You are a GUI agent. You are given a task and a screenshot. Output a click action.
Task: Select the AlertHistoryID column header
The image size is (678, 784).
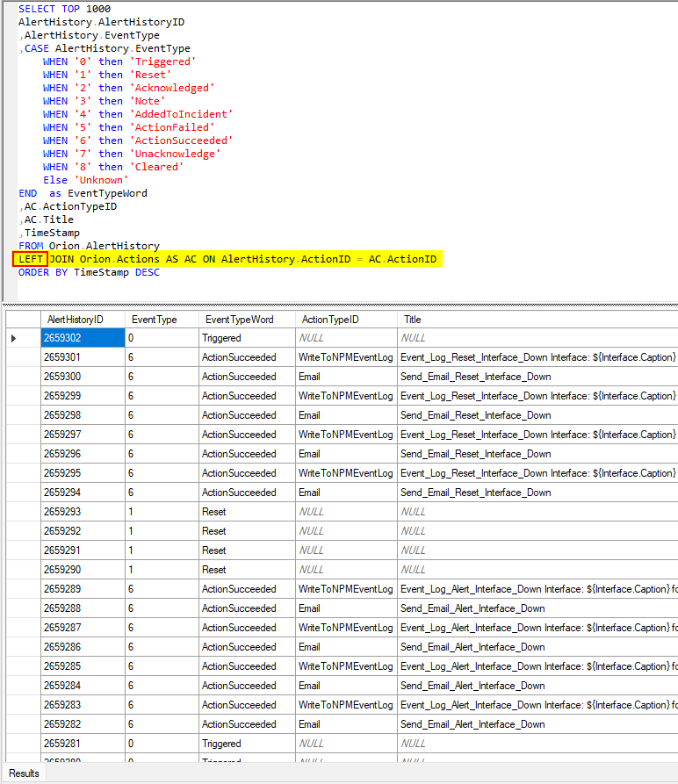(x=83, y=320)
